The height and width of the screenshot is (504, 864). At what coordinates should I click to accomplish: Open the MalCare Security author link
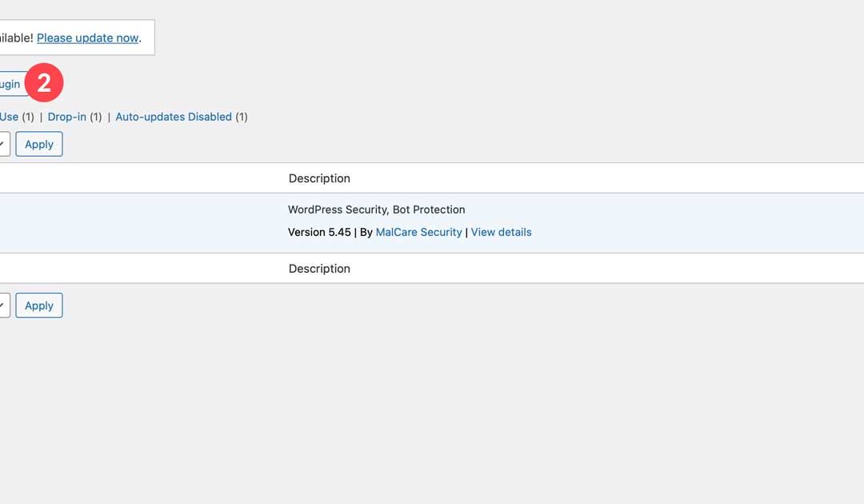pos(418,232)
